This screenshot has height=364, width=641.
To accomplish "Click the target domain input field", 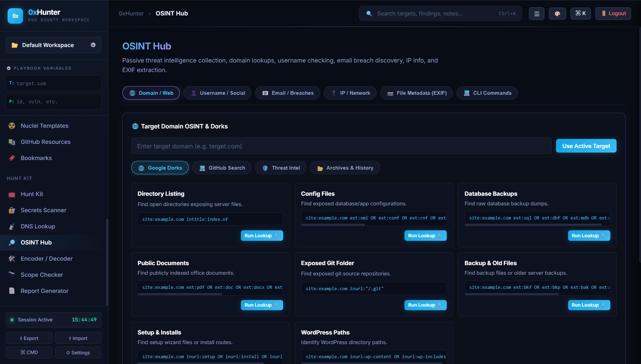I will pos(341,146).
